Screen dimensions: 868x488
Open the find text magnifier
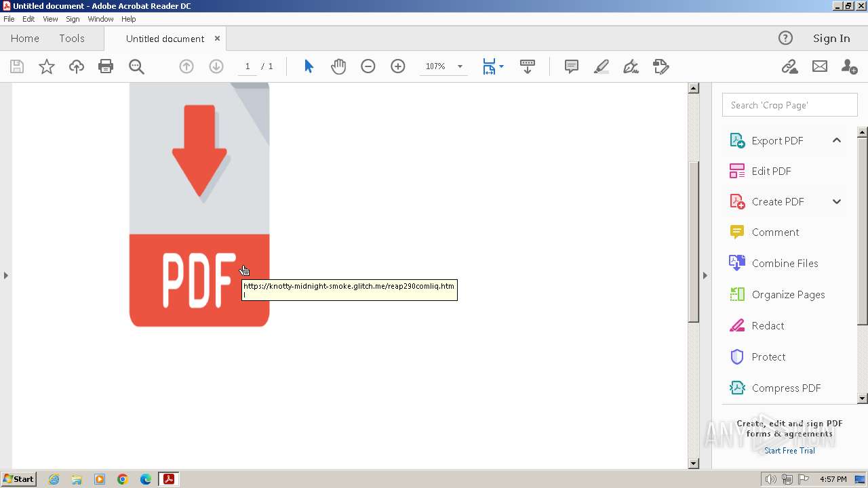(x=136, y=66)
